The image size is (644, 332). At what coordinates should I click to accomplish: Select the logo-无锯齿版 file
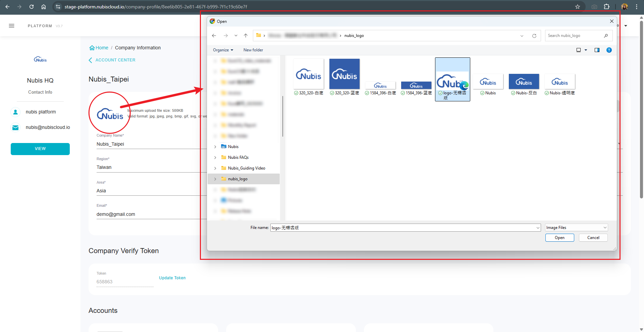[452, 79]
